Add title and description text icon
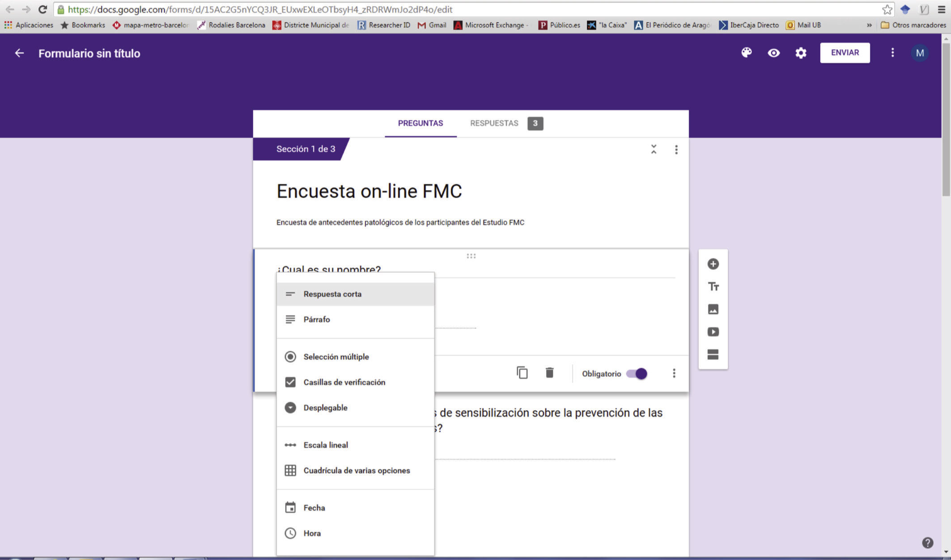 click(713, 286)
